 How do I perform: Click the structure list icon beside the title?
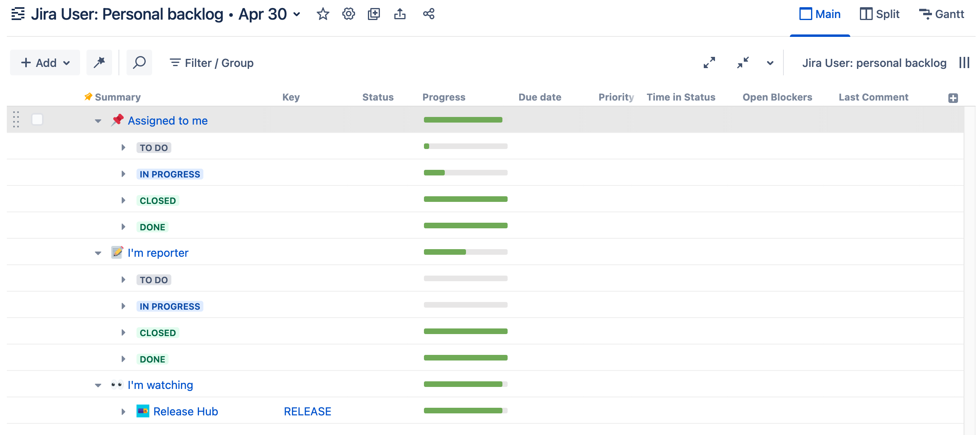[x=18, y=14]
